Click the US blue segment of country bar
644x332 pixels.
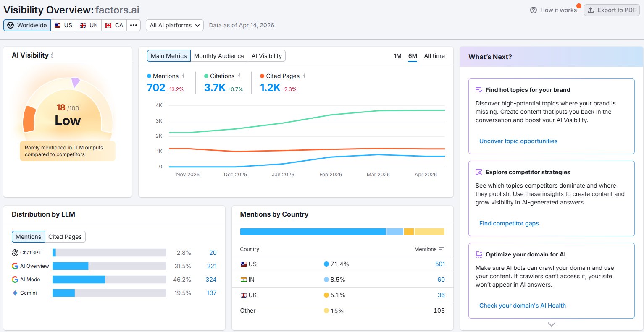point(313,232)
